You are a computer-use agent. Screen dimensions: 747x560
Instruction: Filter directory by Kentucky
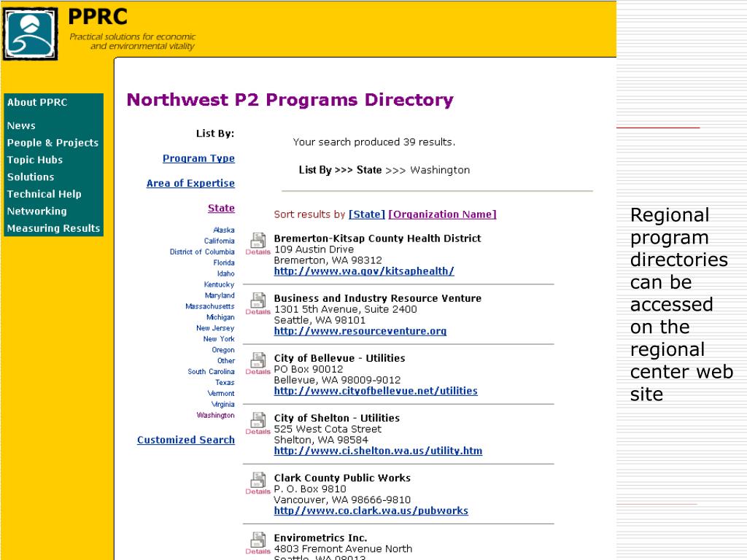(x=219, y=285)
